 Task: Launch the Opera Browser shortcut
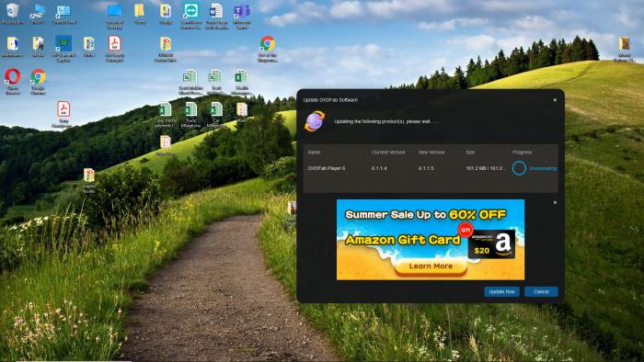point(12,81)
